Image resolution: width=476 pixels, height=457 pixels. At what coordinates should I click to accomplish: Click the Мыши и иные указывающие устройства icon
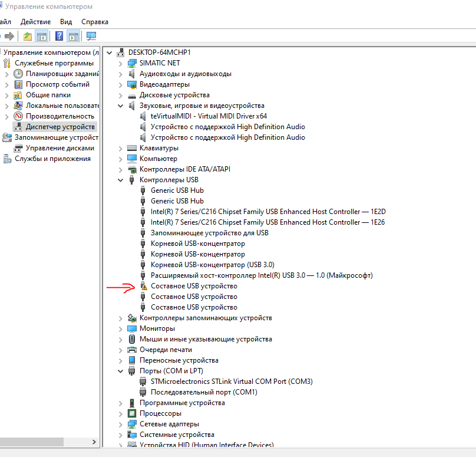tap(132, 339)
